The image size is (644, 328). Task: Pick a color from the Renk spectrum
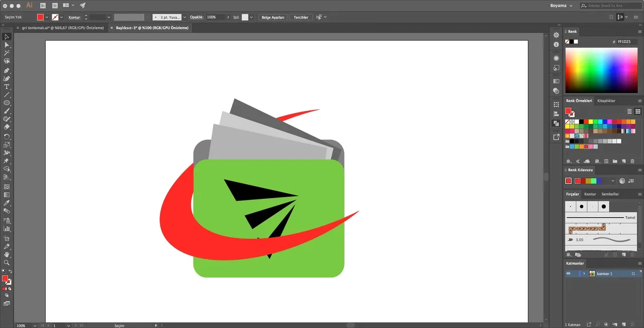click(x=602, y=70)
